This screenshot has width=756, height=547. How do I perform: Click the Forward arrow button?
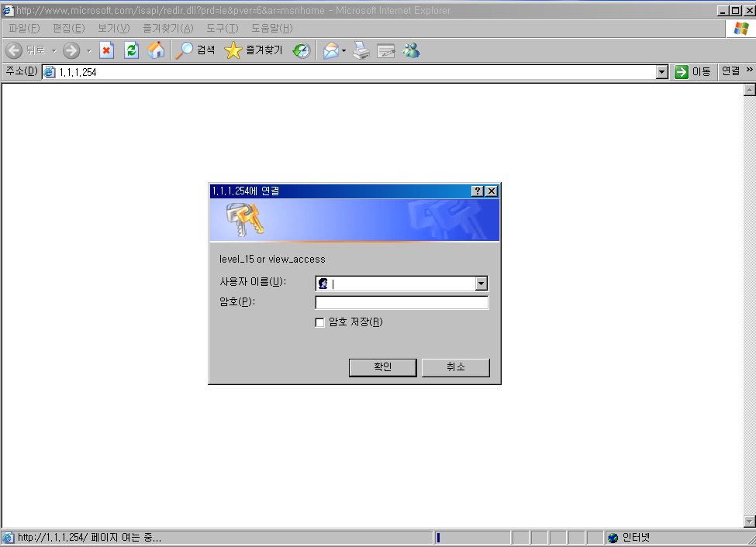tap(71, 50)
